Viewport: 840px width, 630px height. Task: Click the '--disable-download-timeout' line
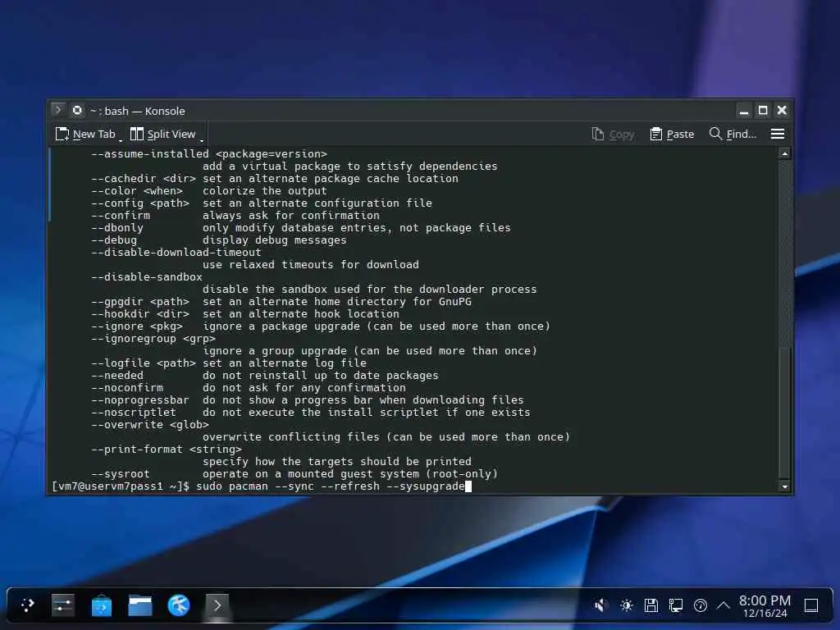[176, 253]
